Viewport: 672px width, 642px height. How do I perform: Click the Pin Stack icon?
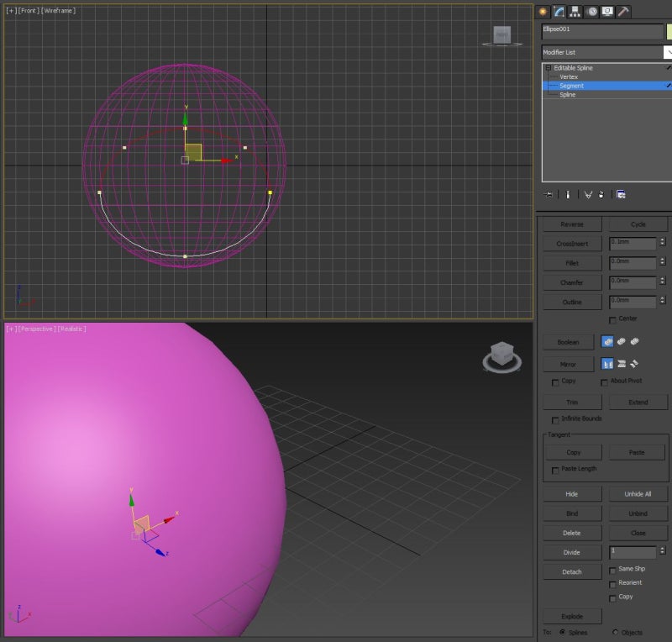coord(549,195)
